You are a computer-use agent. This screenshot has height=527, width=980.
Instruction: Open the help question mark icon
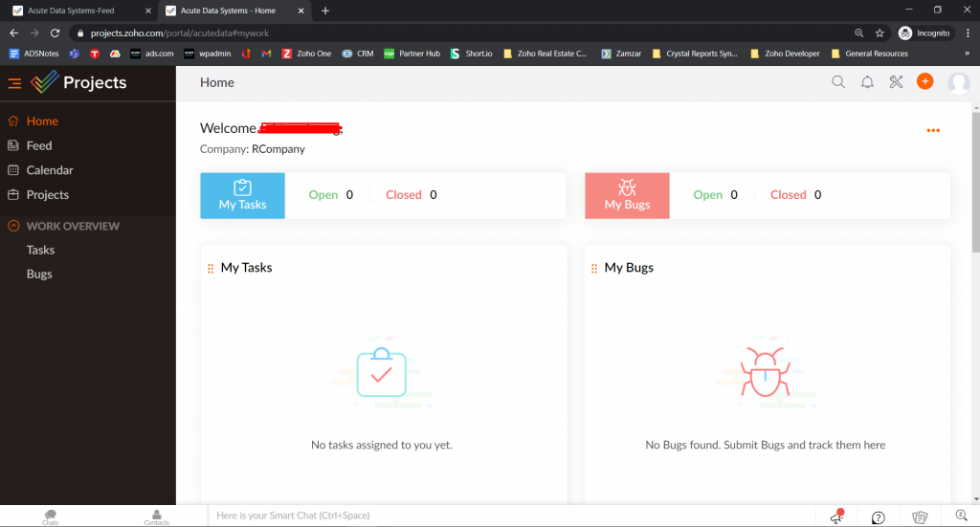coord(879,517)
